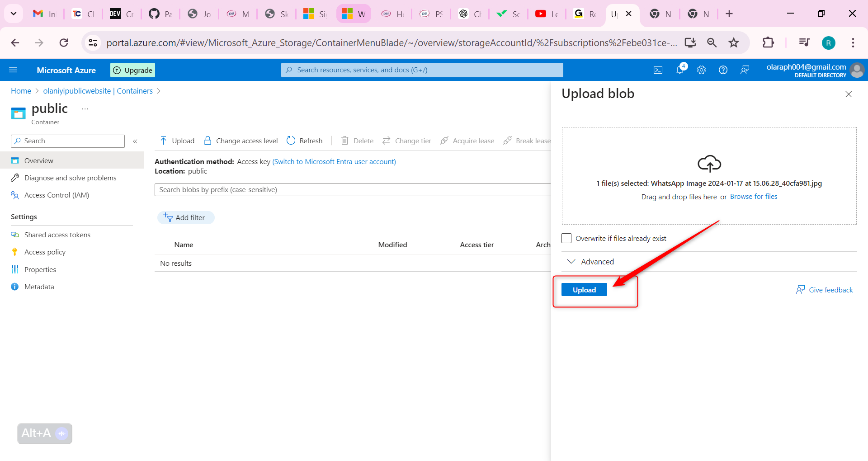Click the cloud upload icon in drop zone
868x461 pixels.
[x=709, y=164]
